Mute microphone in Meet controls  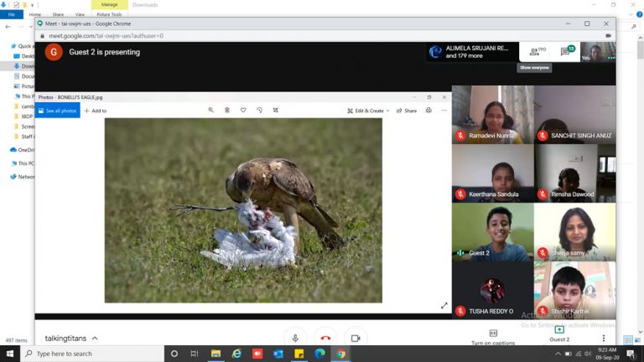pyautogui.click(x=295, y=339)
